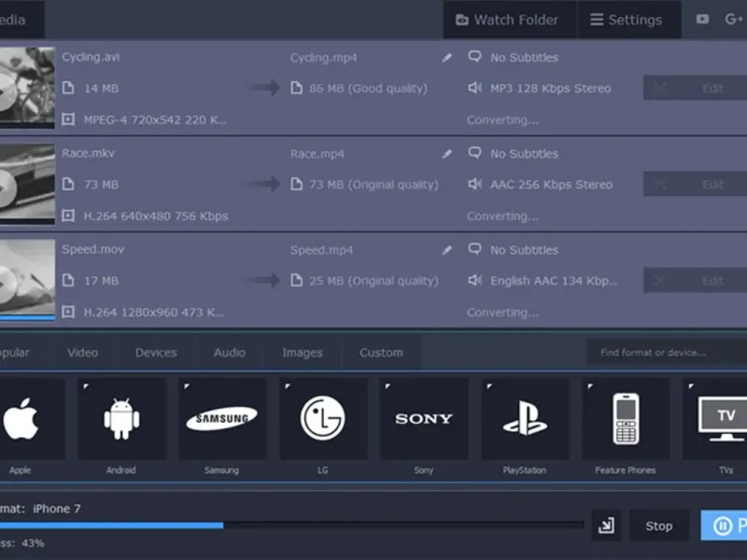Select the Sony device preset
The width and height of the screenshot is (747, 560).
[424, 419]
